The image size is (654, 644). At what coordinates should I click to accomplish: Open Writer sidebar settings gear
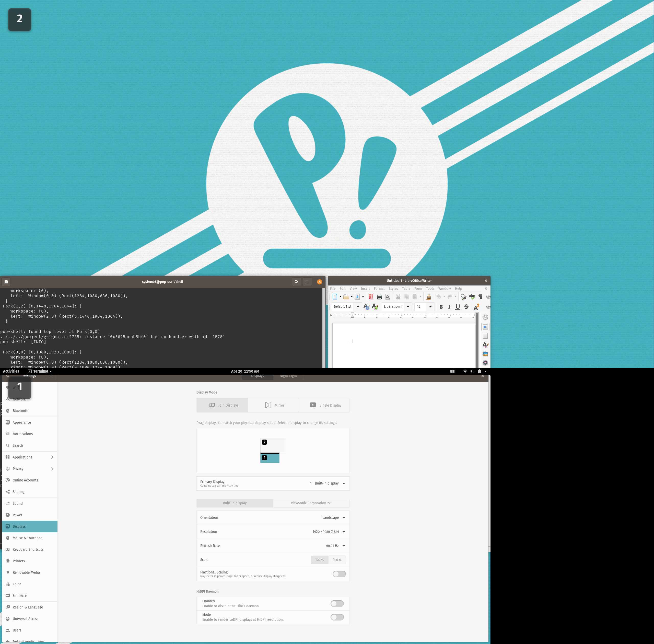click(485, 317)
